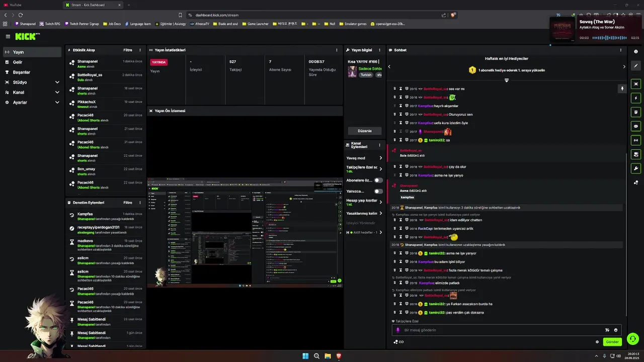Toggle the Abonelere özel chat switch

point(378,180)
